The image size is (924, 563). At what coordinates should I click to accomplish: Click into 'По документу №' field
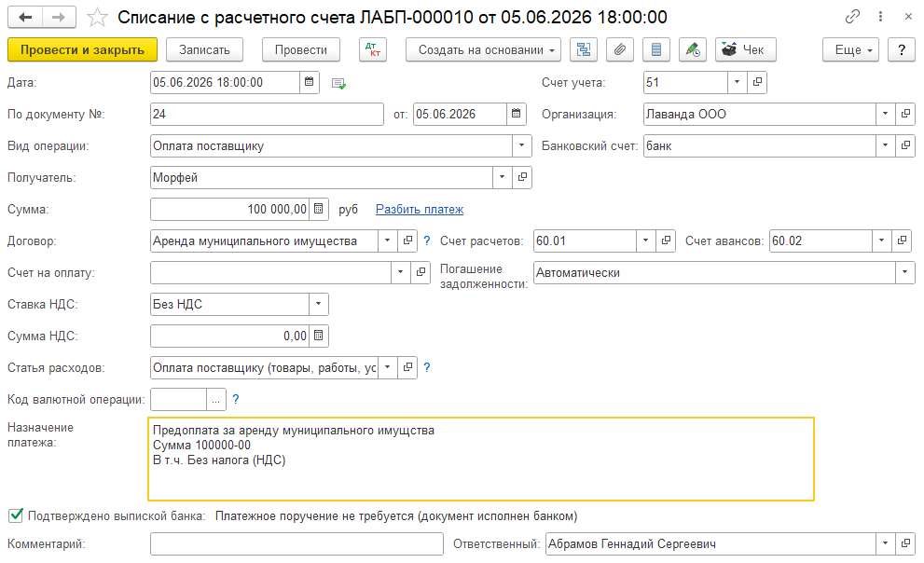coord(267,115)
